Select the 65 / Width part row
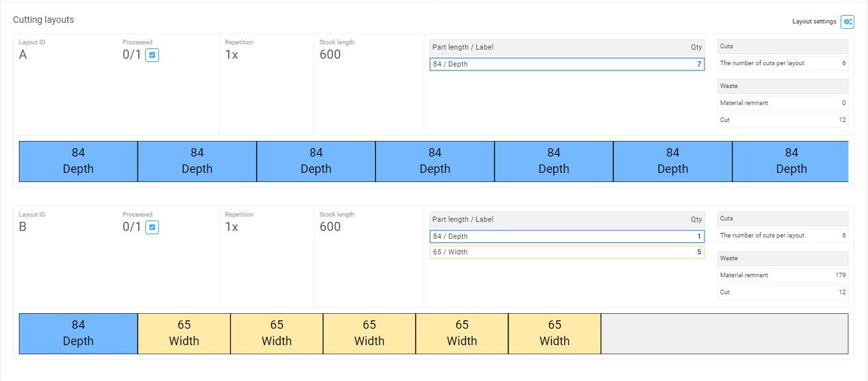Image resolution: width=868 pixels, height=381 pixels. point(566,252)
